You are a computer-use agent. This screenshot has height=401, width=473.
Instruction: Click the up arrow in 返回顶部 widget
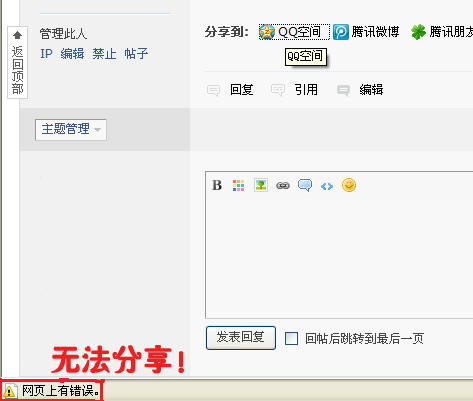pyautogui.click(x=17, y=35)
